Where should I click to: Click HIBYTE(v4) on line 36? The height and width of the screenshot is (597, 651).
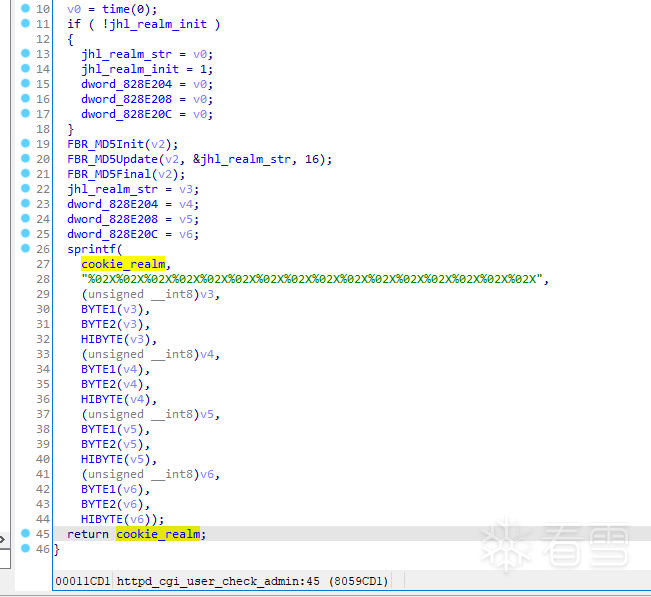(116, 399)
